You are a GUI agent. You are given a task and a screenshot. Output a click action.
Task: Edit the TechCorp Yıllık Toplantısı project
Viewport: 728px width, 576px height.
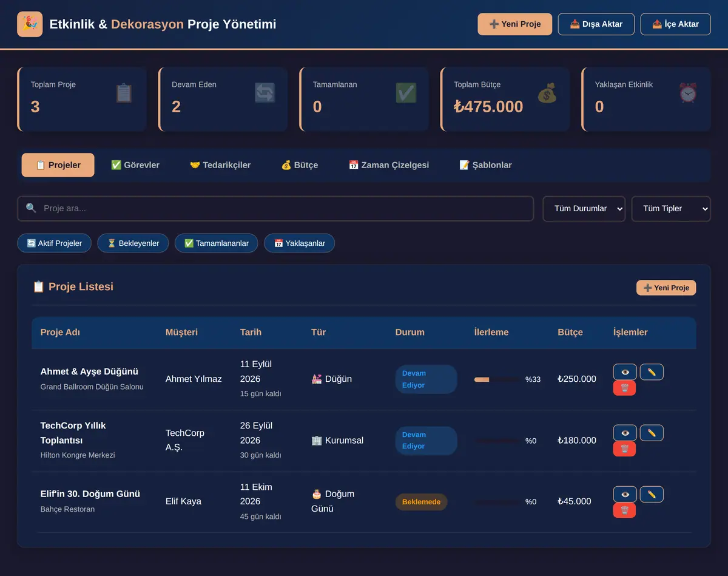tap(652, 433)
